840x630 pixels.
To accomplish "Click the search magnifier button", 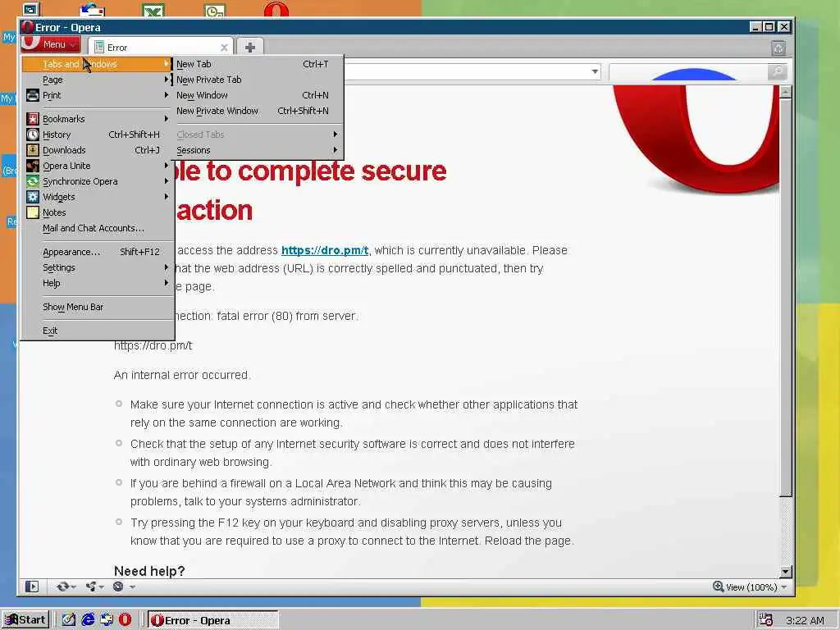I will coord(777,72).
